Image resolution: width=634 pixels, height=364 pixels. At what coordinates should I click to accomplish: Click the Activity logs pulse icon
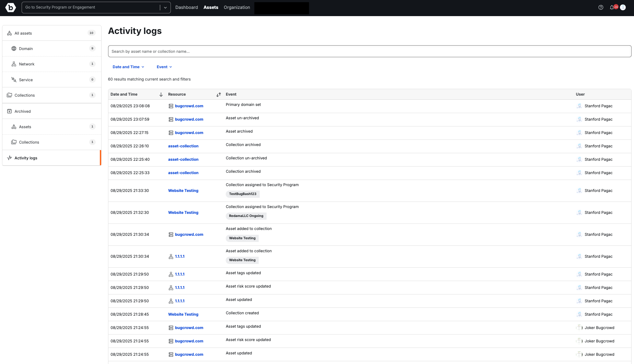(9, 158)
